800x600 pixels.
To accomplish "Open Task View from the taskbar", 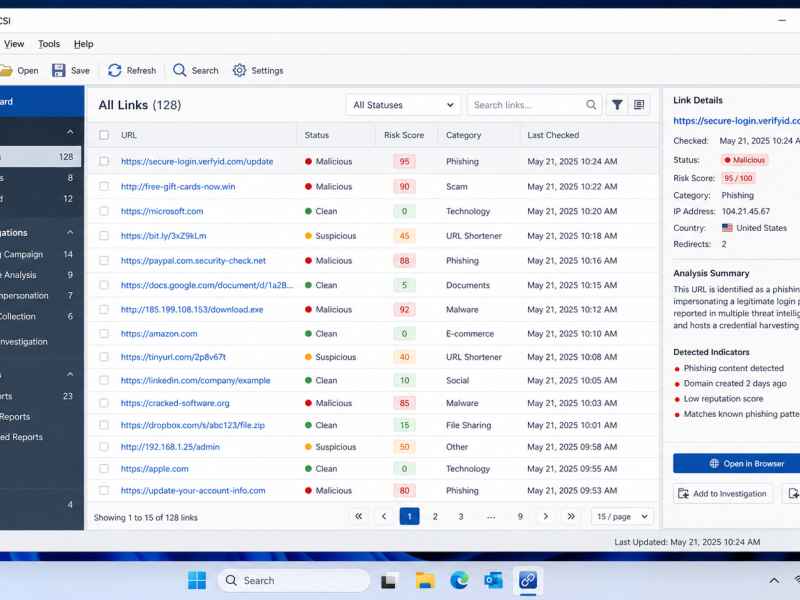I will 389,581.
